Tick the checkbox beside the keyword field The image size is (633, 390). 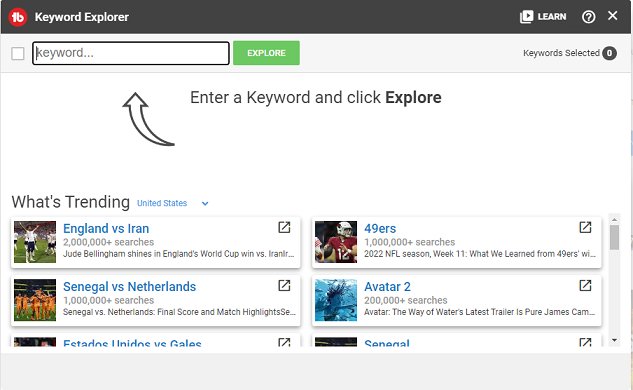(18, 53)
